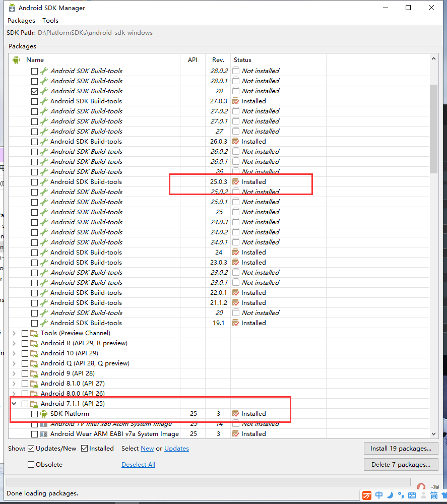Open the Packages menu

coord(21,21)
